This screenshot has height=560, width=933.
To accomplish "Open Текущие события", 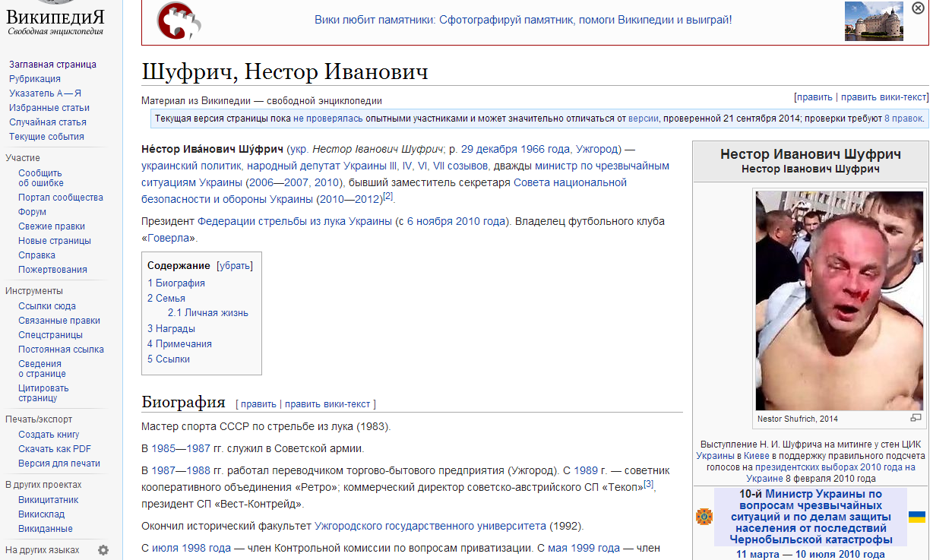I will [46, 137].
